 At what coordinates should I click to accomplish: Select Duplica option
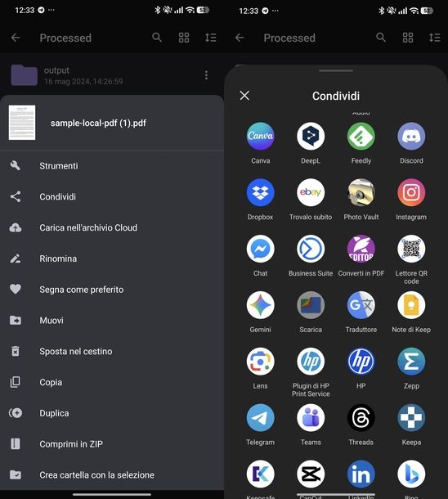(x=112, y=413)
